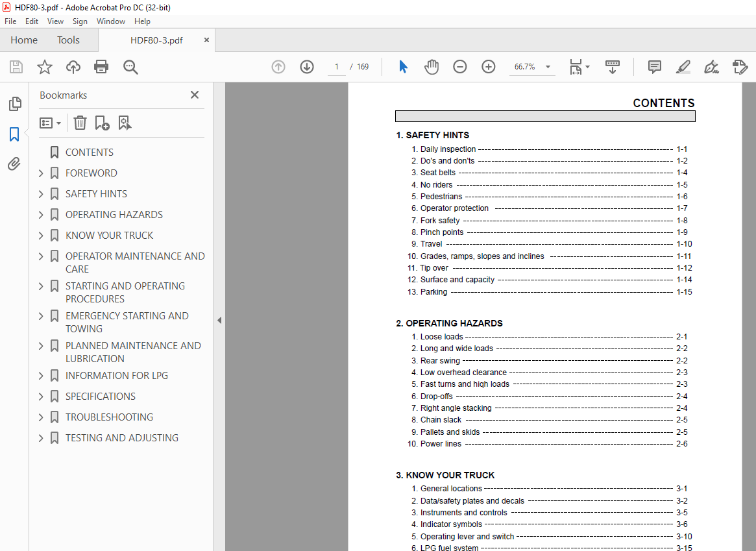Add a comment sticky note

pyautogui.click(x=654, y=67)
